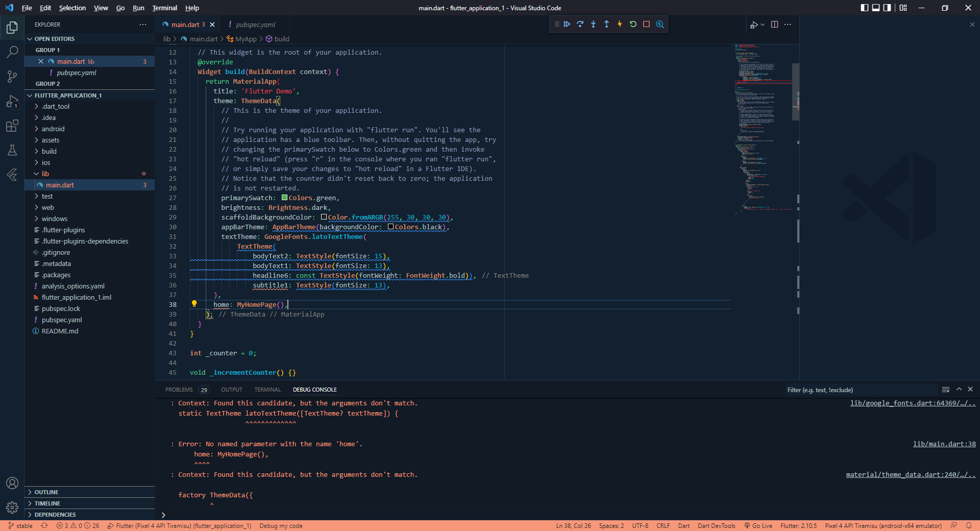The width and height of the screenshot is (980, 531).
Task: Toggle word wrap in debug console
Action: [x=946, y=390]
